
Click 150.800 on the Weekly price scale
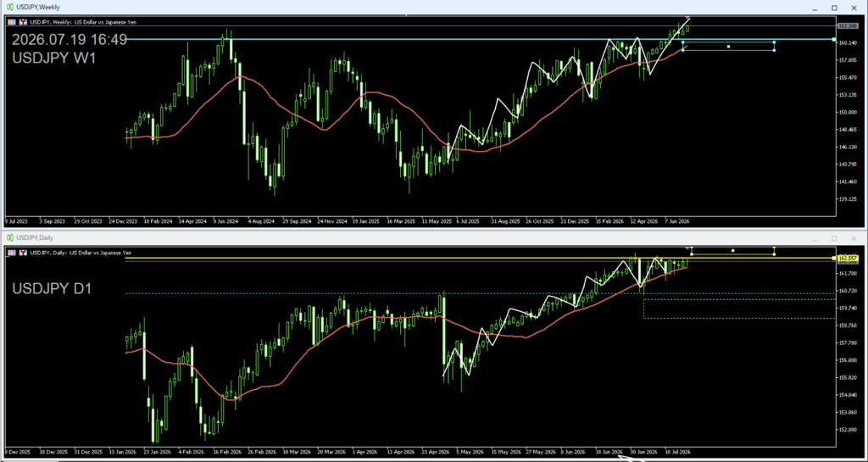coord(848,112)
